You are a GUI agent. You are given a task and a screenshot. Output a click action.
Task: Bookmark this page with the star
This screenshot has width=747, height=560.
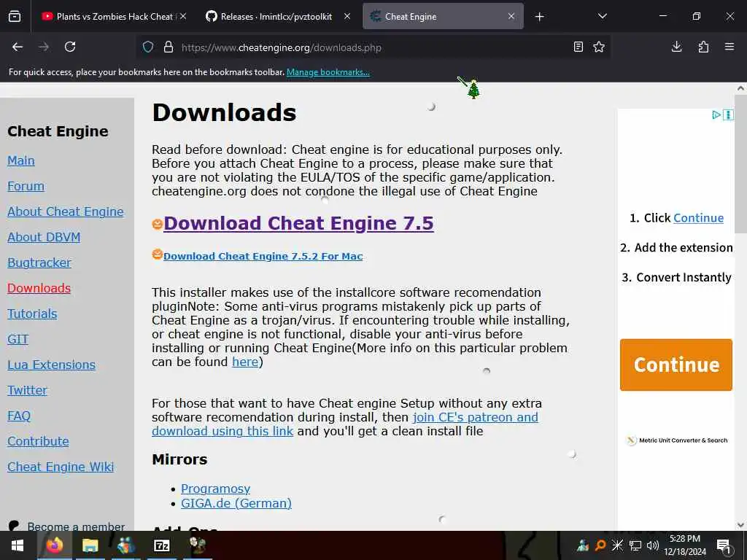599,47
